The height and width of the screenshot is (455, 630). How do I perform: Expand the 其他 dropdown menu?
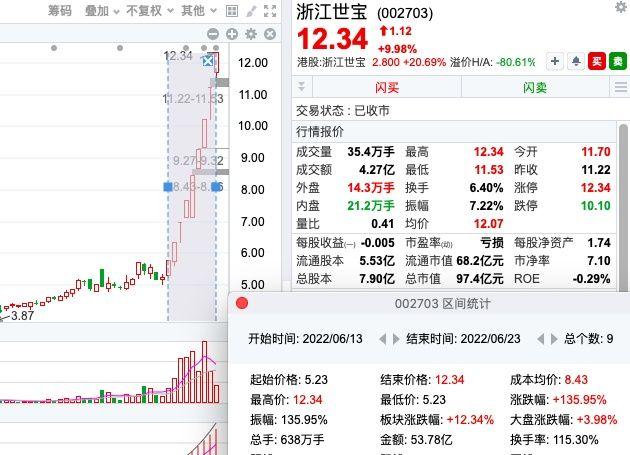click(198, 10)
